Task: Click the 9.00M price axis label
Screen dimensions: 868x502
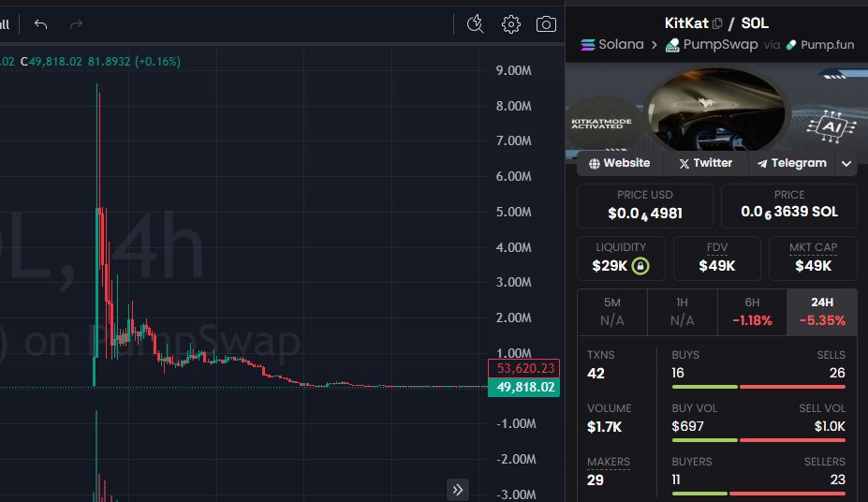Action: [x=513, y=70]
